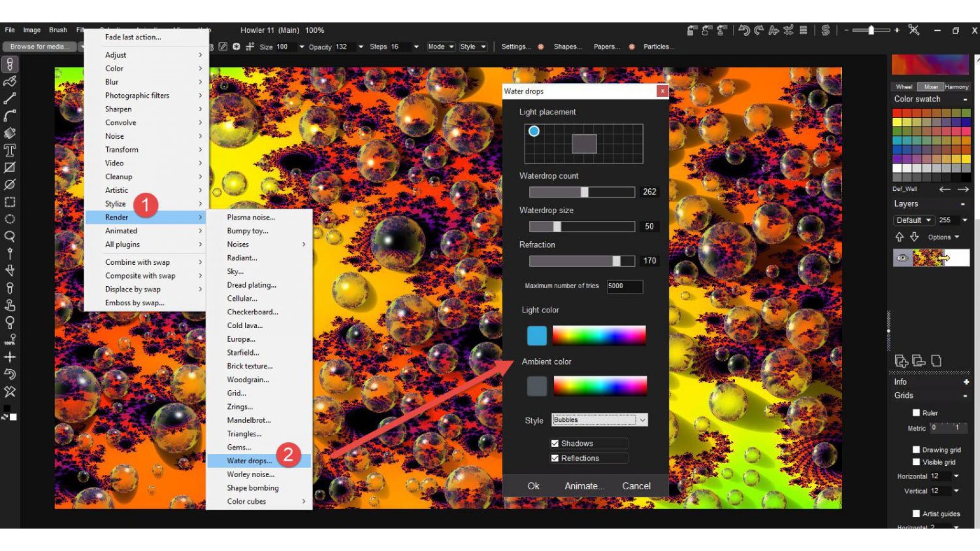980x551 pixels.
Task: Select the paint bucket fill tool
Action: [10, 133]
